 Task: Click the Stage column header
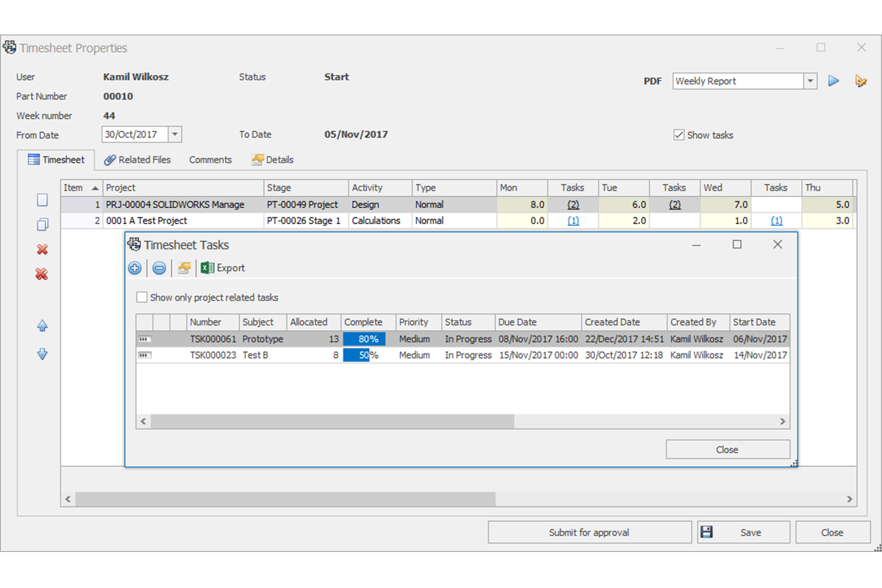306,187
